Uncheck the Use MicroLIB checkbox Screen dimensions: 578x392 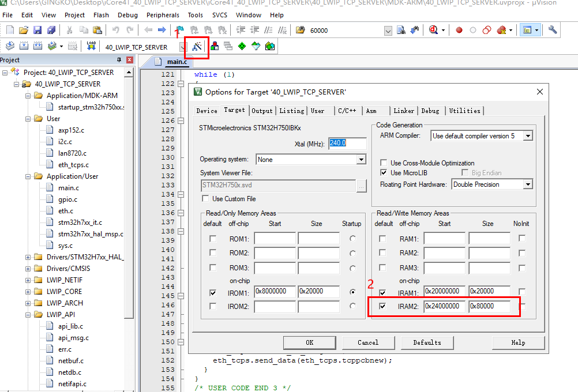tap(384, 173)
